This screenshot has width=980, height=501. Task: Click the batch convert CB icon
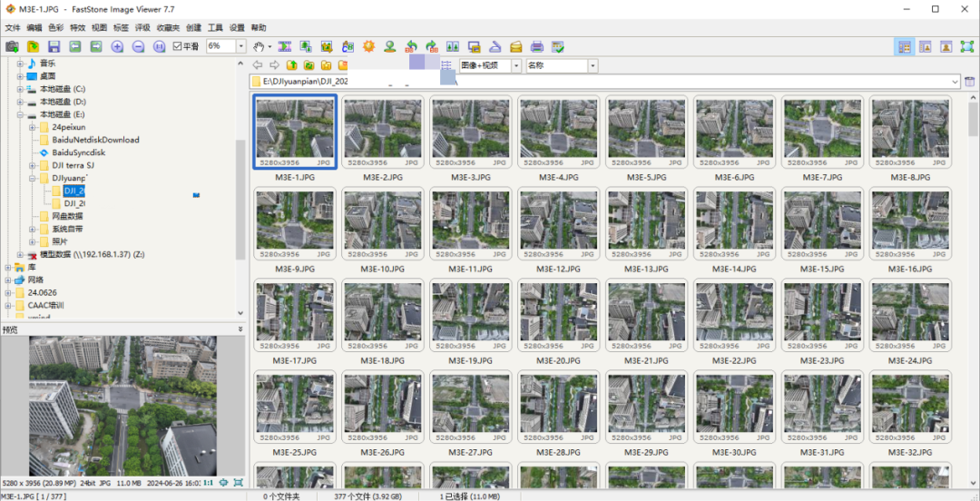tap(348, 46)
